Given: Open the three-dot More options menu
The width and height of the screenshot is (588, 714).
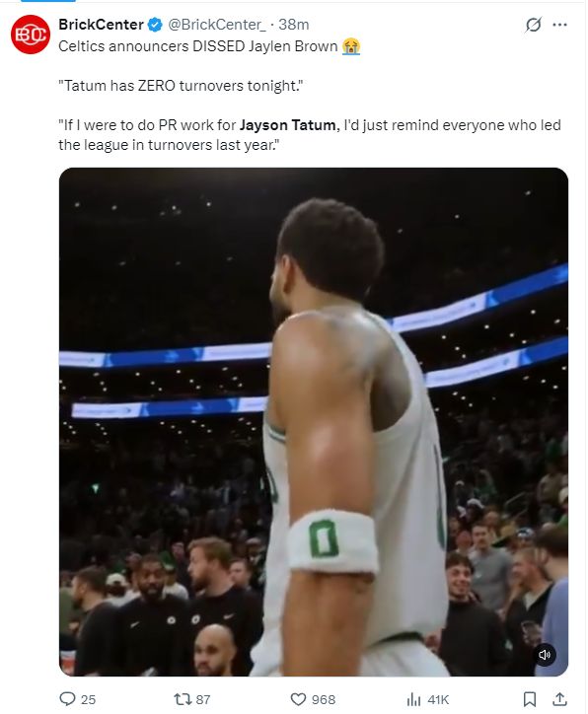Looking at the screenshot, I should pos(559,25).
